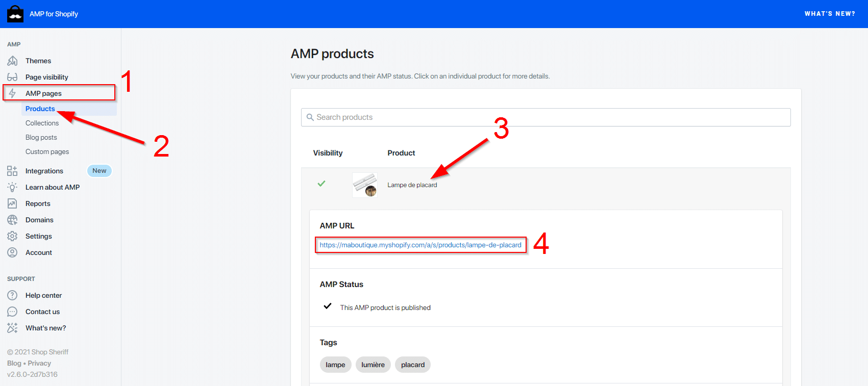Click the Page visibility glasses icon
Image resolution: width=868 pixels, height=386 pixels.
(x=12, y=77)
